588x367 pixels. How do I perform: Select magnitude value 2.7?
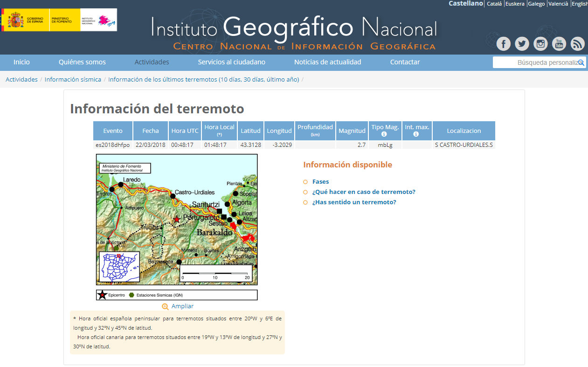click(352, 145)
